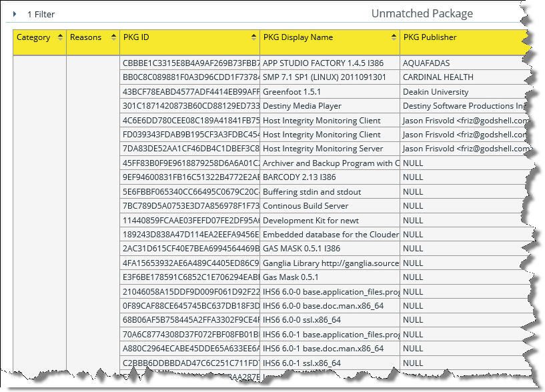The width and height of the screenshot is (545, 392).
Task: Select PKG ID starting 45FF83B0F9E9618879
Action: point(189,163)
